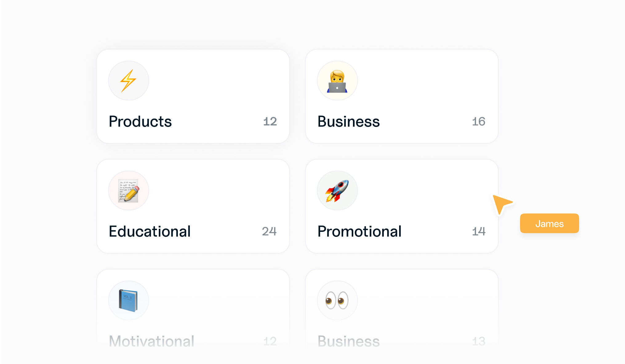Image resolution: width=625 pixels, height=364 pixels.
Task: Click the blue book icon on Motivational card
Action: [x=128, y=300]
